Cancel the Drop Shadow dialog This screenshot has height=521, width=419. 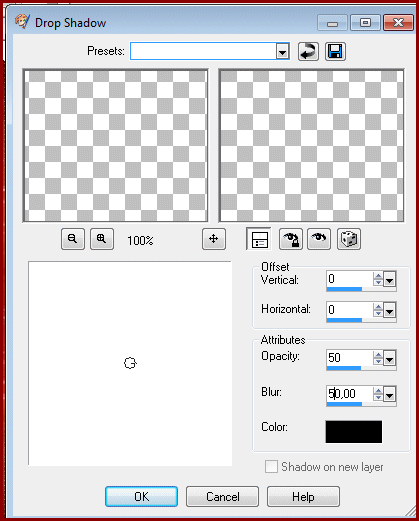(x=222, y=497)
